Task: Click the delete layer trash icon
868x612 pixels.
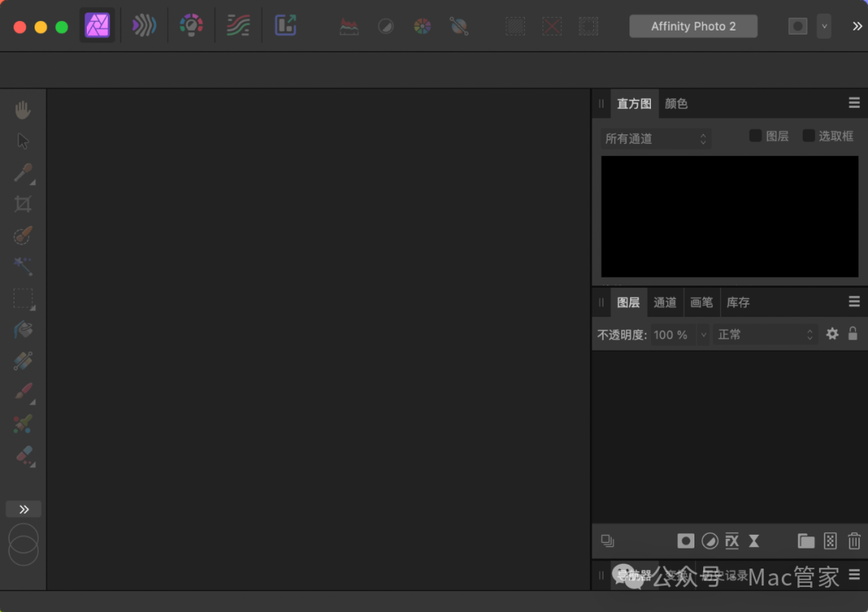Action: click(854, 541)
